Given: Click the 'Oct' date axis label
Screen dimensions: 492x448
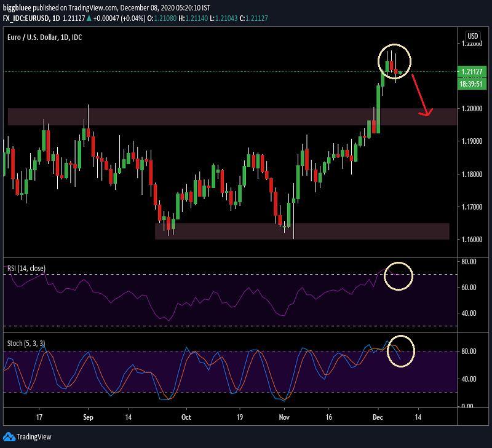Looking at the screenshot, I should pos(186,417).
